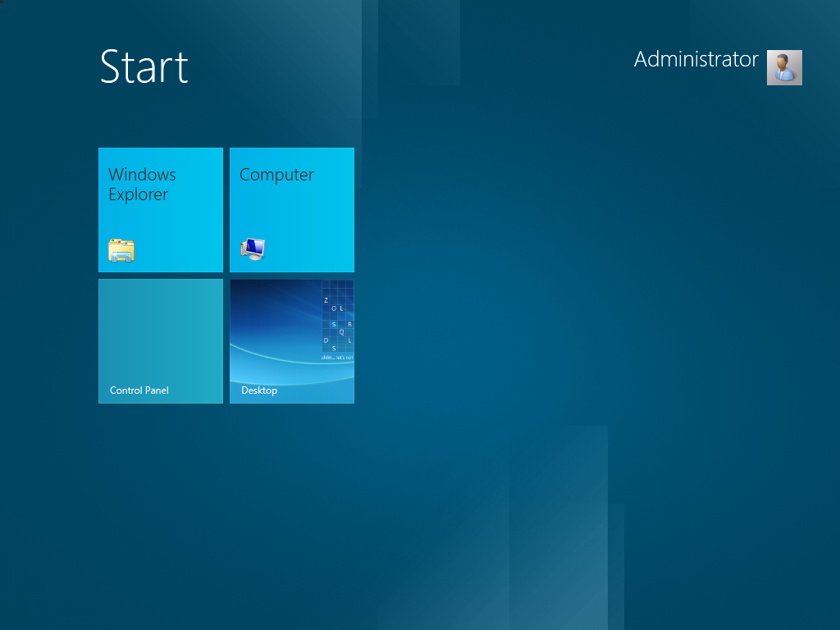Click the Windows Explorer folder icon
The width and height of the screenshot is (840, 630).
(x=121, y=249)
